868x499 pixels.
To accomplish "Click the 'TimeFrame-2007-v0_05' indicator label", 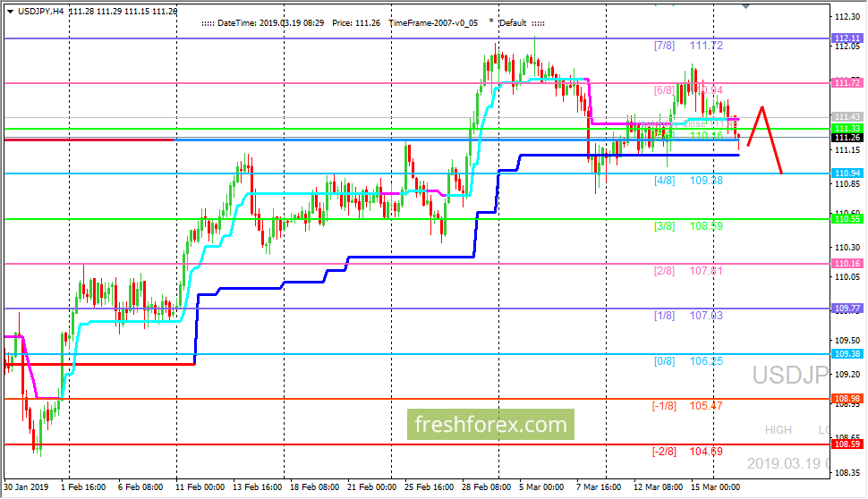I will point(433,23).
